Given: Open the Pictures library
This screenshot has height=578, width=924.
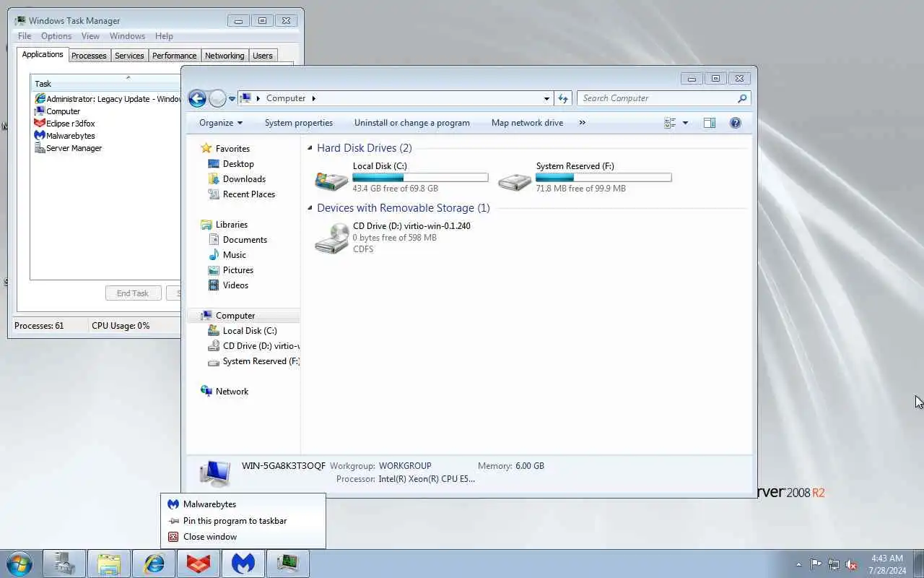Looking at the screenshot, I should [x=238, y=270].
